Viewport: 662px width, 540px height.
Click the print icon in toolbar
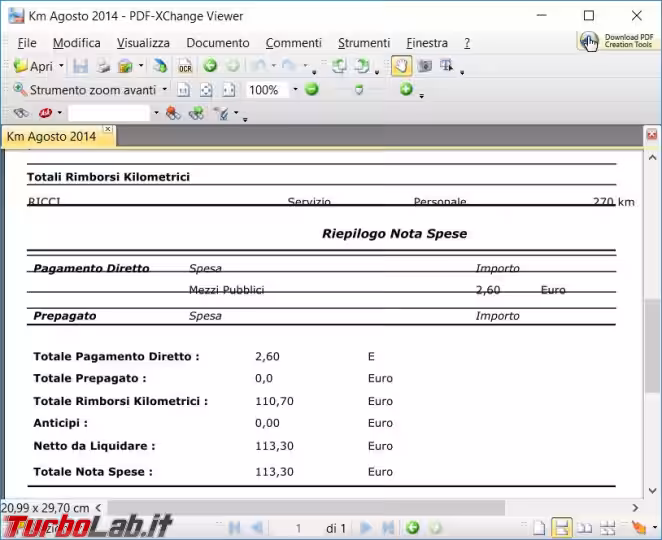102,66
